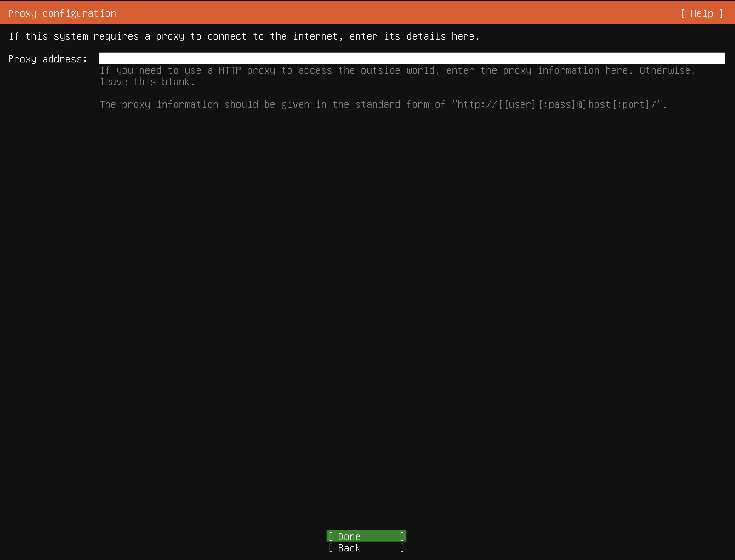
Task: Click the 'Proxy address:' field label
Action: click(47, 59)
